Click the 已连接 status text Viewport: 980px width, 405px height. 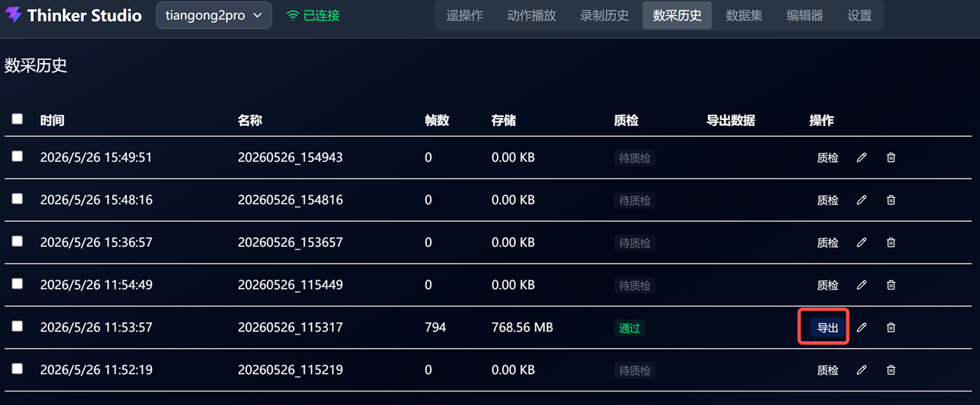tap(322, 15)
